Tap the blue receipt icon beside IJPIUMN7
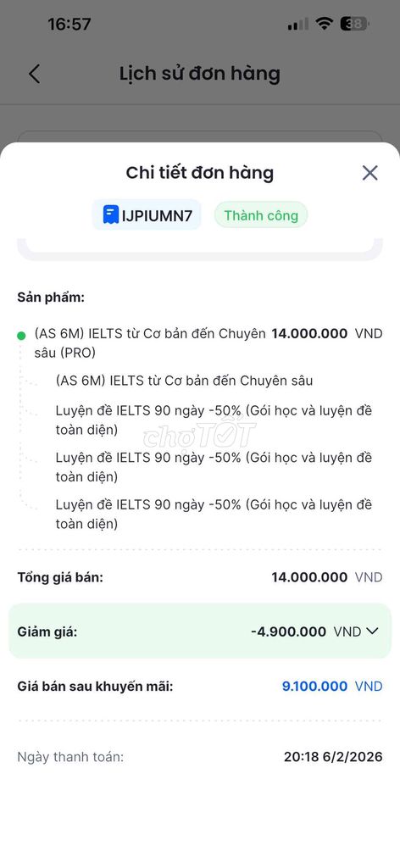 coord(111,214)
